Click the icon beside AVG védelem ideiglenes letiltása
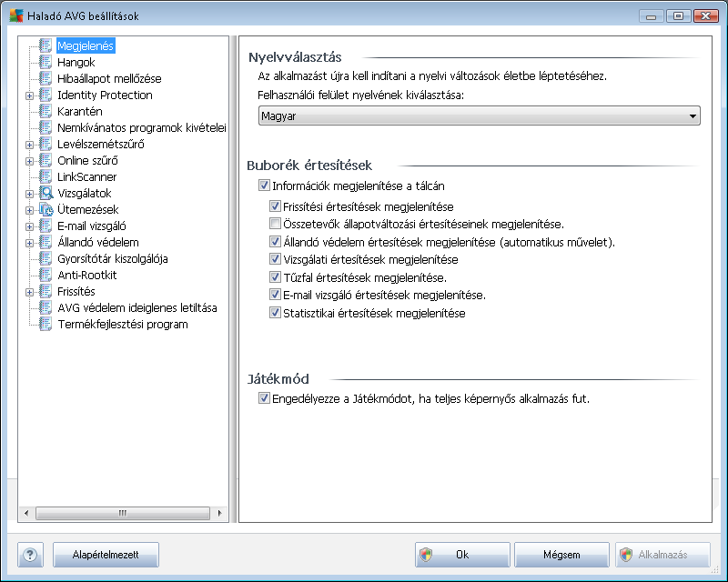728x582 pixels. pos(45,307)
